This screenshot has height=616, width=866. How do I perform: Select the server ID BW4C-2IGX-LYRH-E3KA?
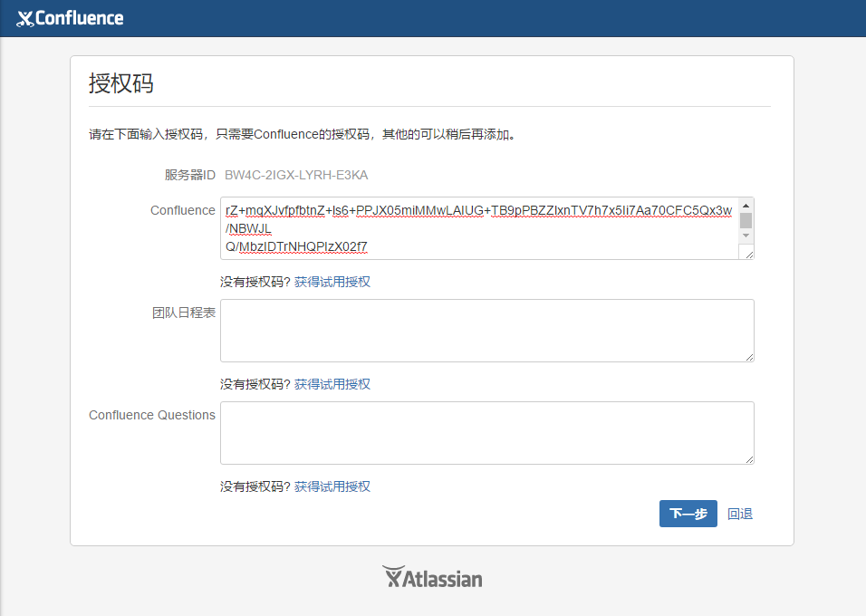click(x=296, y=175)
